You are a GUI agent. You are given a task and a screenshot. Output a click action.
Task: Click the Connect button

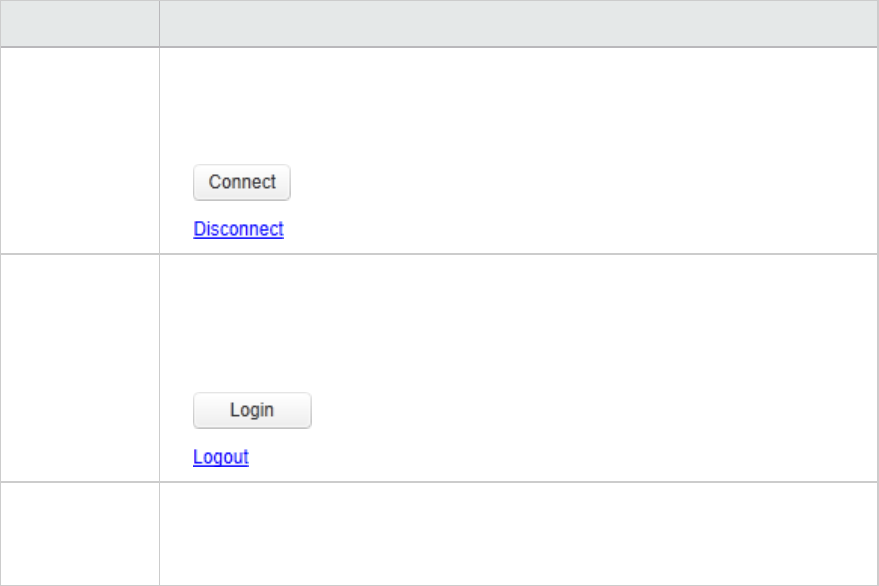(242, 182)
